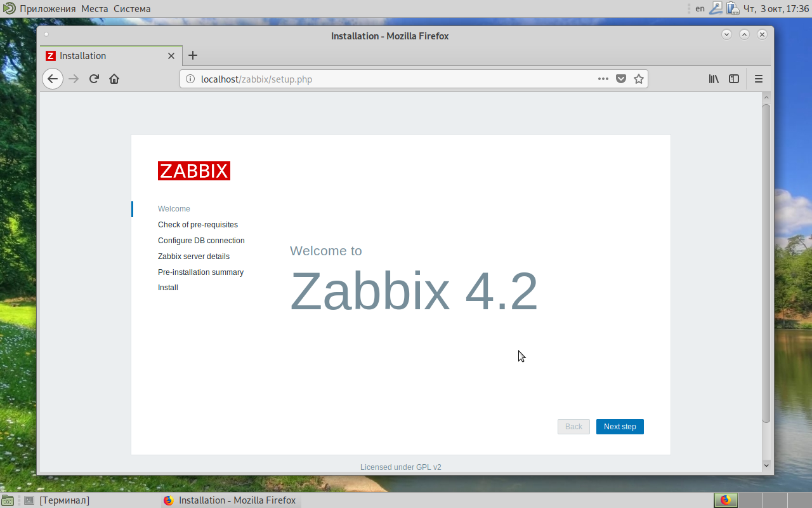Open the Firefox hamburger menu
Screen dimensions: 812x508
759,79
